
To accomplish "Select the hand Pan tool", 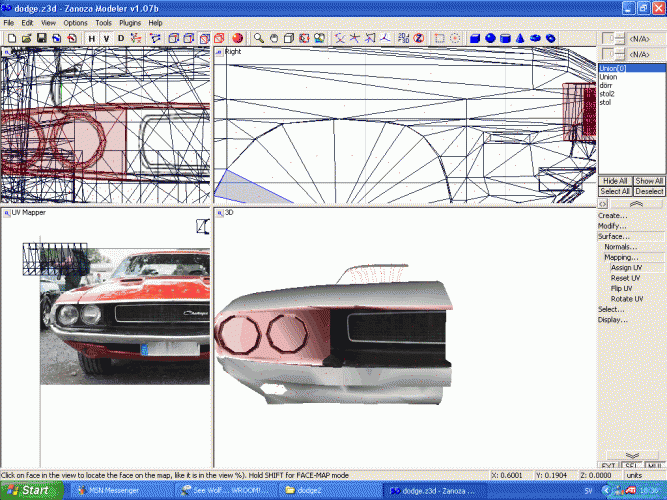I will [274, 38].
